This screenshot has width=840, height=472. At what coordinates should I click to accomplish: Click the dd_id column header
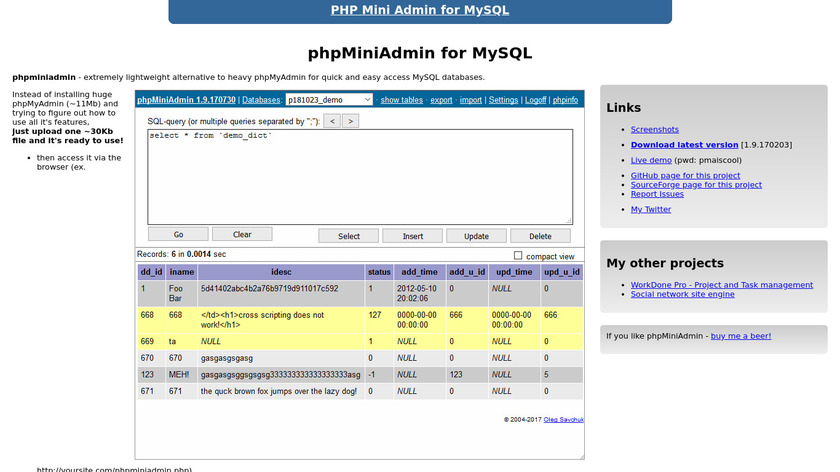[x=151, y=272]
